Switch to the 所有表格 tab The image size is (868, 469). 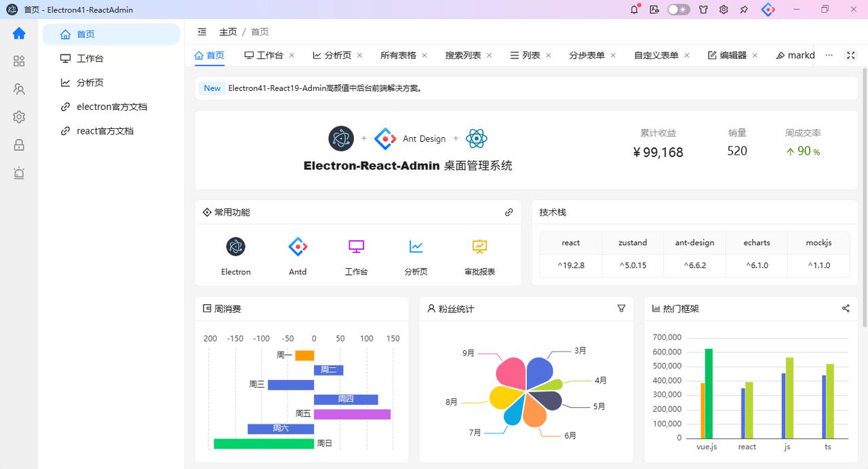[x=398, y=56]
